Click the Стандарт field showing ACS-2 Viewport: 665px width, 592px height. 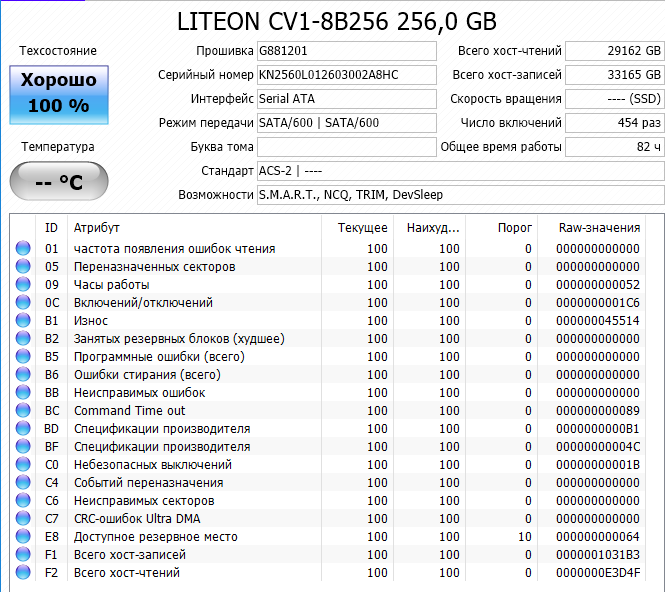(x=461, y=171)
